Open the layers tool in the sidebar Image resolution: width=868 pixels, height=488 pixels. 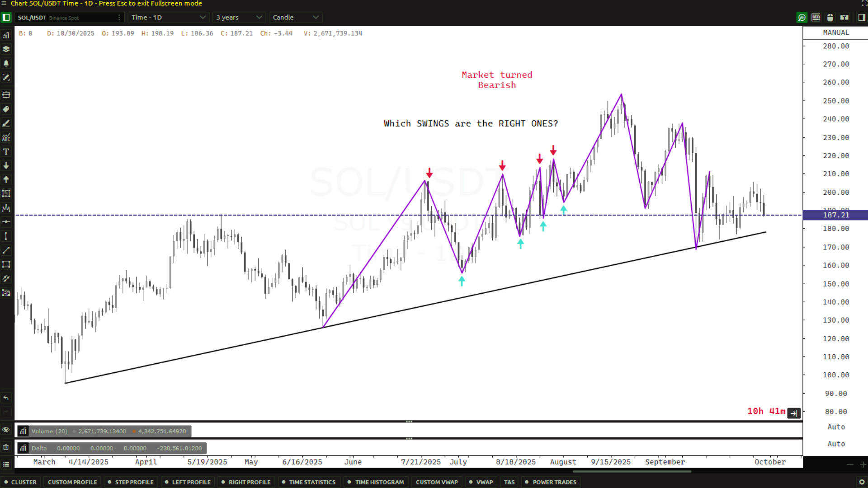tap(6, 49)
